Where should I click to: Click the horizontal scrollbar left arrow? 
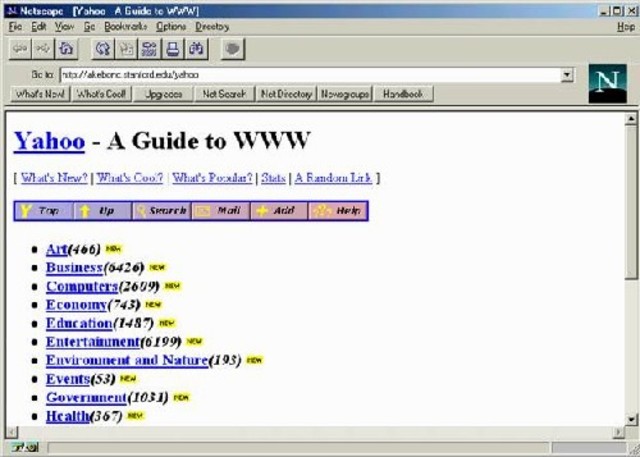12,433
